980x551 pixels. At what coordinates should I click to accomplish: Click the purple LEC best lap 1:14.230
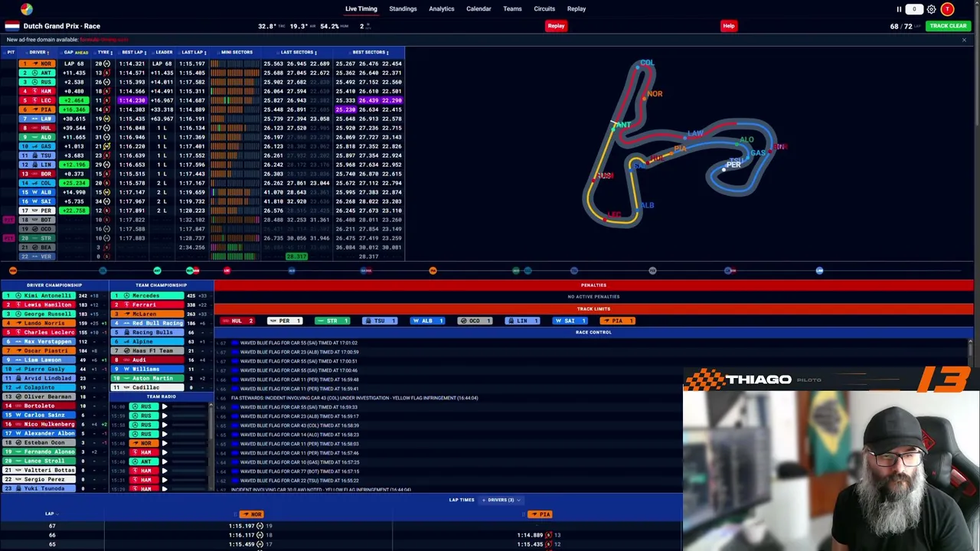point(132,100)
